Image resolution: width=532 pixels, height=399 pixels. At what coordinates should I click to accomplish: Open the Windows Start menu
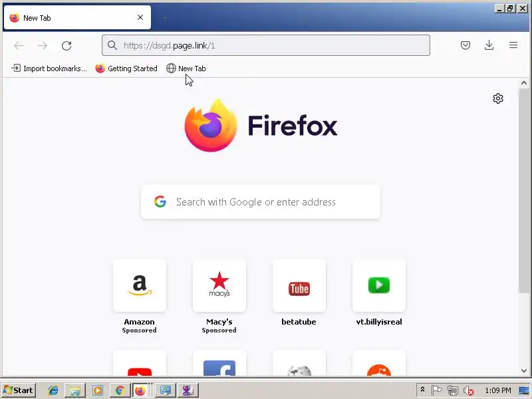pyautogui.click(x=19, y=390)
